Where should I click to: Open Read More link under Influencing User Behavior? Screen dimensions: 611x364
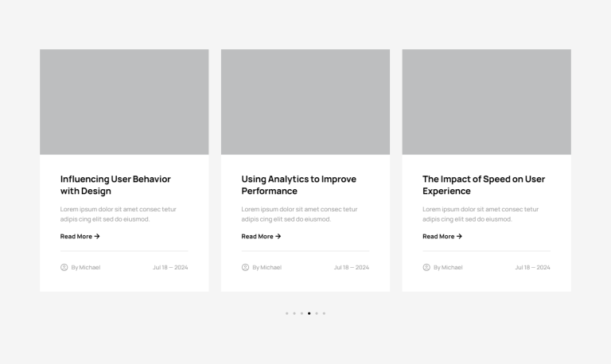(x=80, y=236)
